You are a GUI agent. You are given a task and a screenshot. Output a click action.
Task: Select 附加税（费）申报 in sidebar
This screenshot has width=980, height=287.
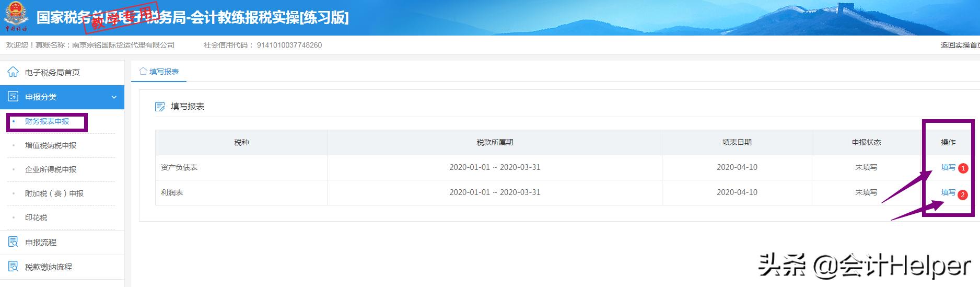(54, 193)
